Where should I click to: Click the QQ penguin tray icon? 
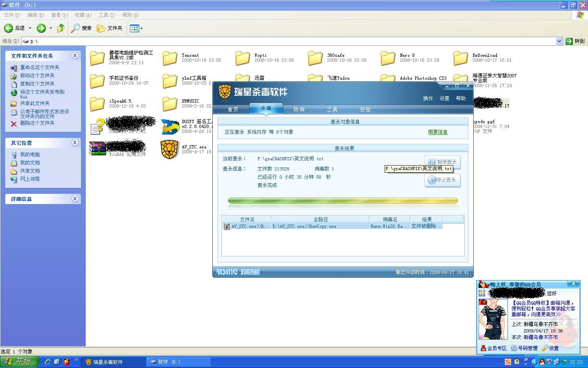pos(541,362)
